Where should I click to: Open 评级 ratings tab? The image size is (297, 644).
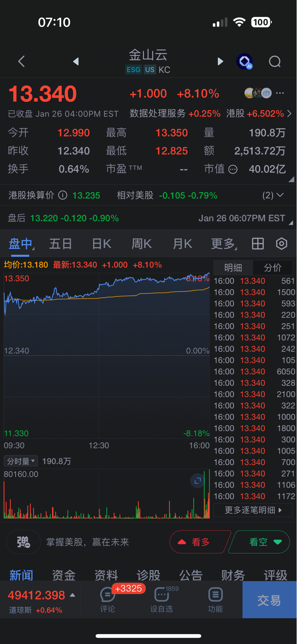(275, 575)
